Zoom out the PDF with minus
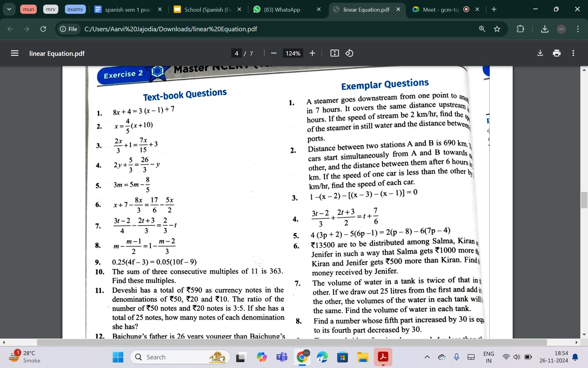The height and width of the screenshot is (368, 588). point(274,53)
